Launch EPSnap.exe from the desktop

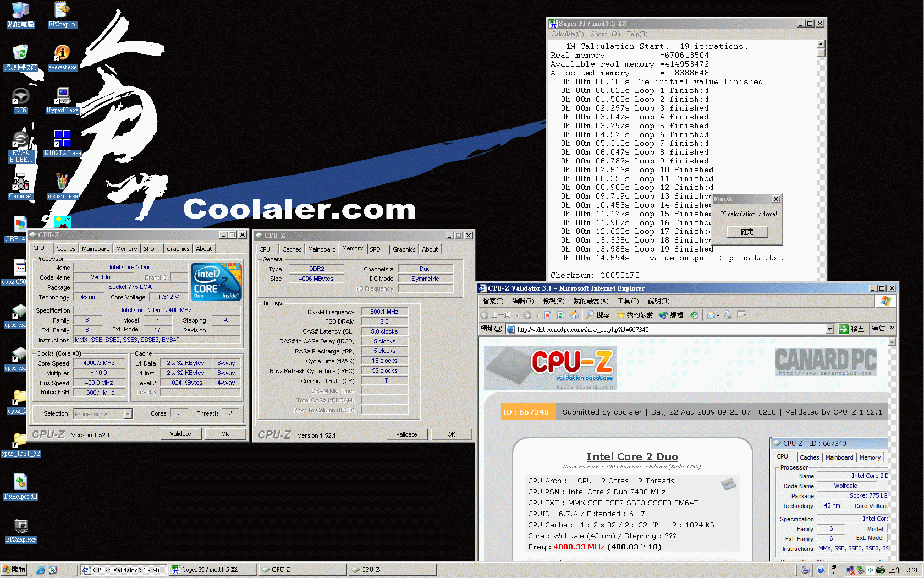pyautogui.click(x=20, y=530)
